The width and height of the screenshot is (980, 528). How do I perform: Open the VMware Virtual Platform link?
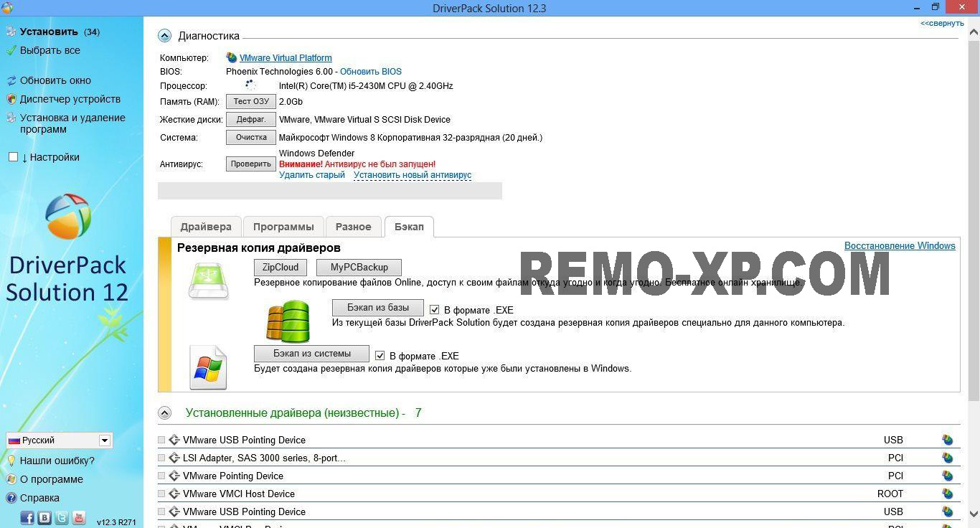(x=286, y=57)
